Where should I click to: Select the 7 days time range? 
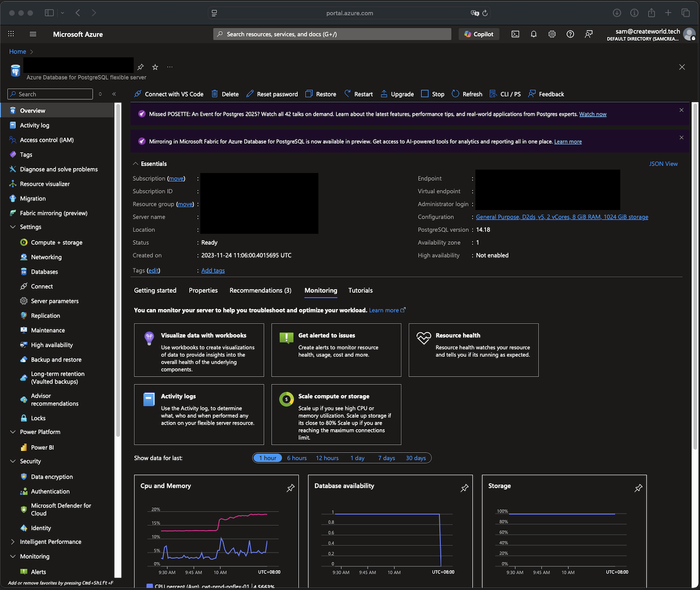click(386, 458)
